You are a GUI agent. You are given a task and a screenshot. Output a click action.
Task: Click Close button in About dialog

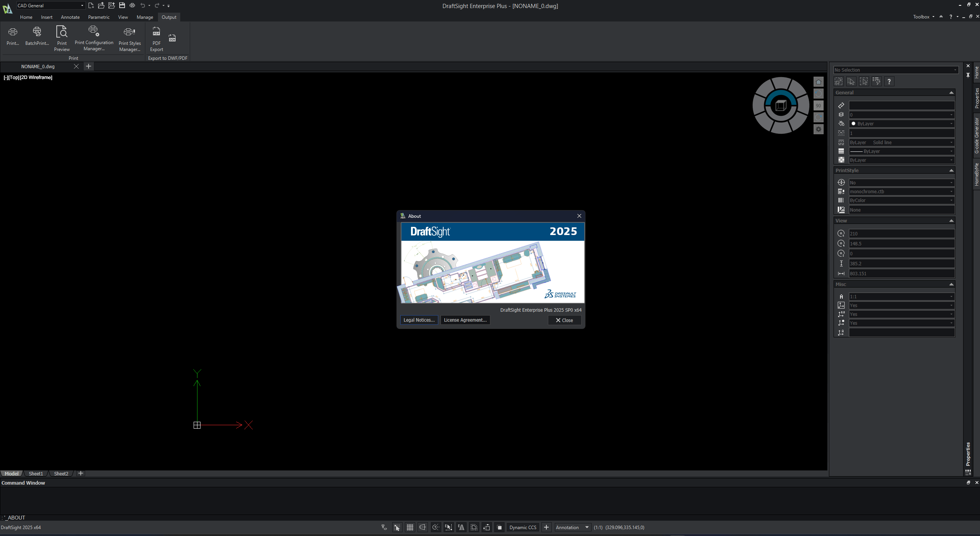[564, 320]
